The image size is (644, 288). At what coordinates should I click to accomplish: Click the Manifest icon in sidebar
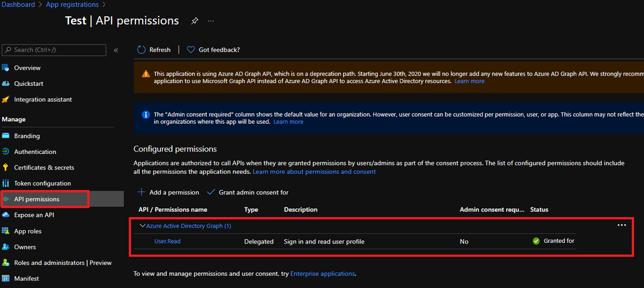tap(6, 278)
